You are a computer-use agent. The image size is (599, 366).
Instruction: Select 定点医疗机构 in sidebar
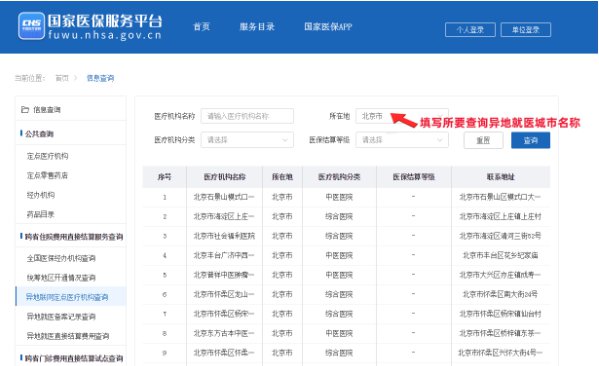point(47,156)
